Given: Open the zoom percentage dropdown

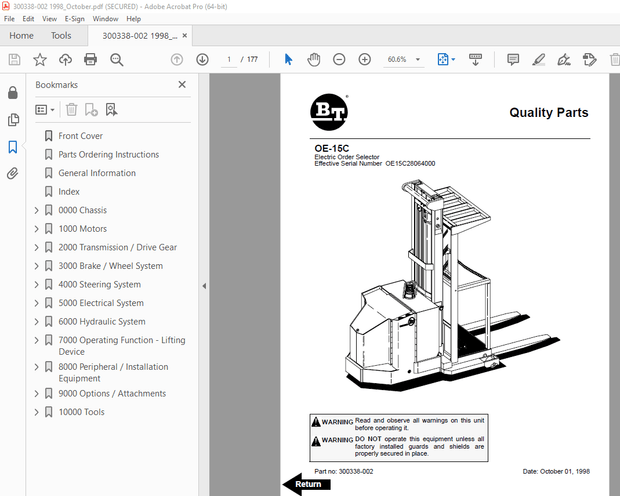Looking at the screenshot, I should [418, 60].
